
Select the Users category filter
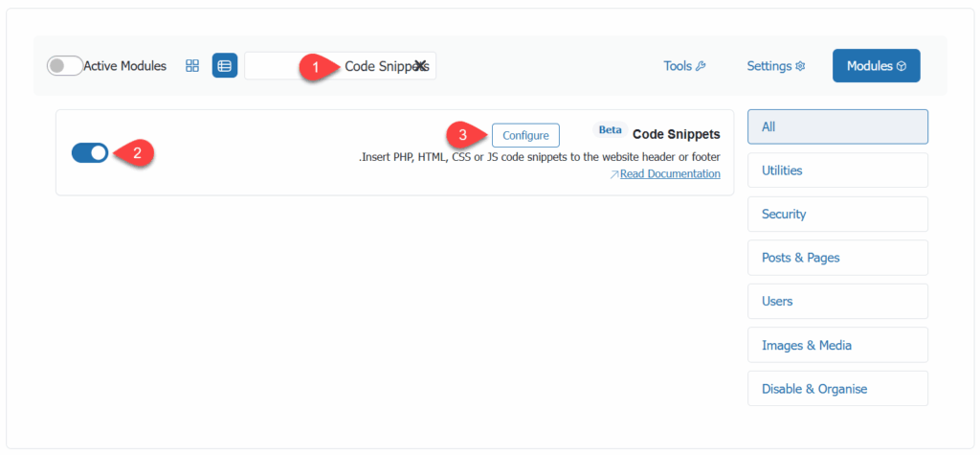[x=837, y=301]
